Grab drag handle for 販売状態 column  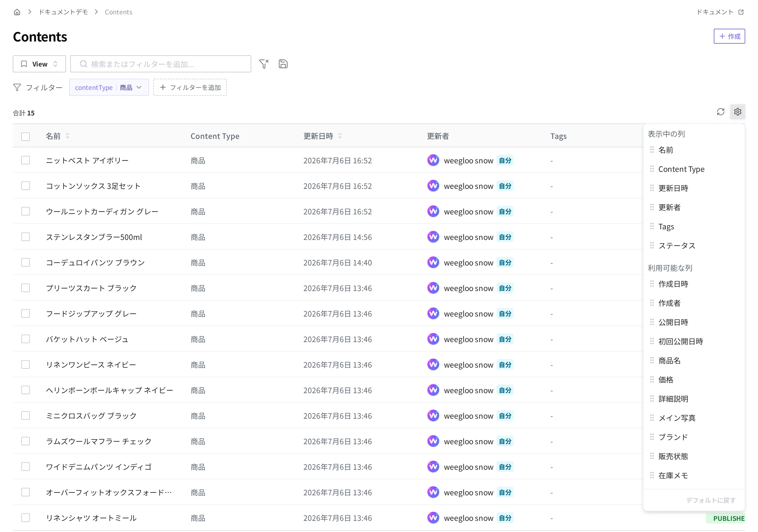coord(652,456)
